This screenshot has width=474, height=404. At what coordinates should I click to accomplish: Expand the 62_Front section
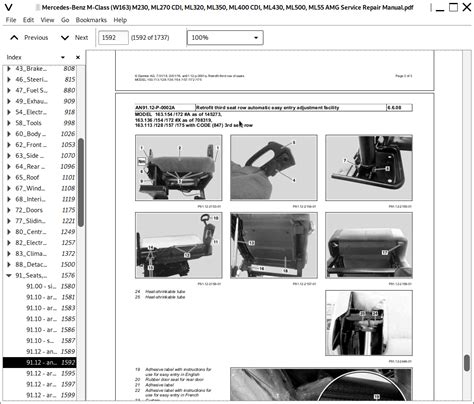[9, 145]
